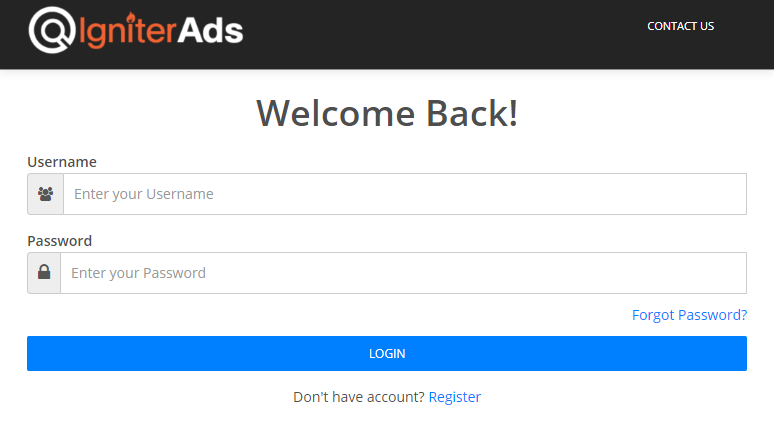Click the white Ads logo text
Screen dimensions: 774x448
click(210, 31)
